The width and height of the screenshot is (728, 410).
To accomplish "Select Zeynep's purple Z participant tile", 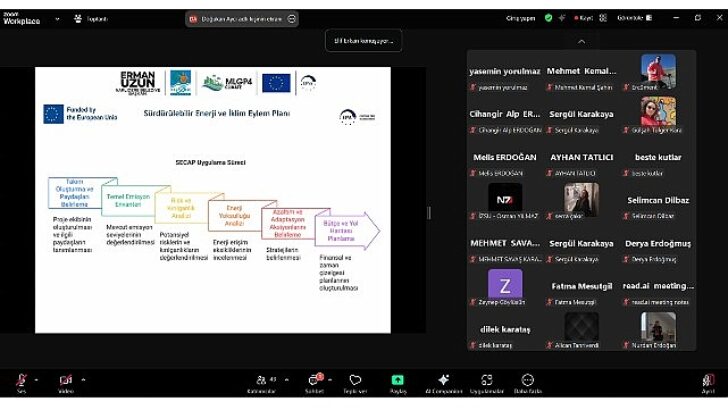I will point(504,284).
